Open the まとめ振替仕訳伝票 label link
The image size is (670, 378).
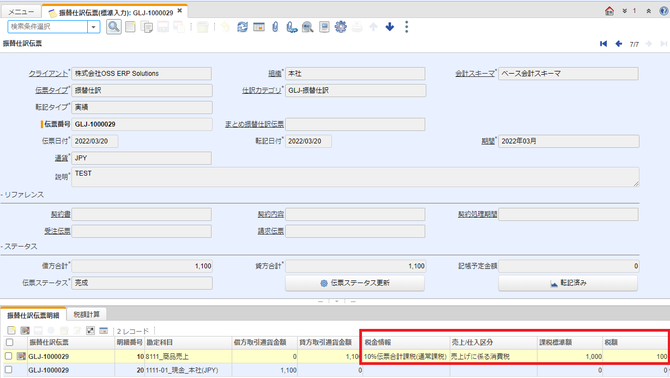pyautogui.click(x=254, y=124)
